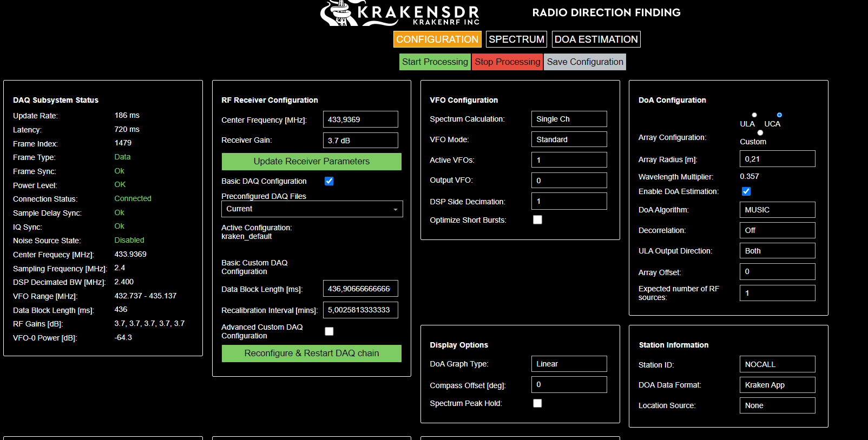
Task: Click Save Configuration button
Action: pyautogui.click(x=585, y=62)
